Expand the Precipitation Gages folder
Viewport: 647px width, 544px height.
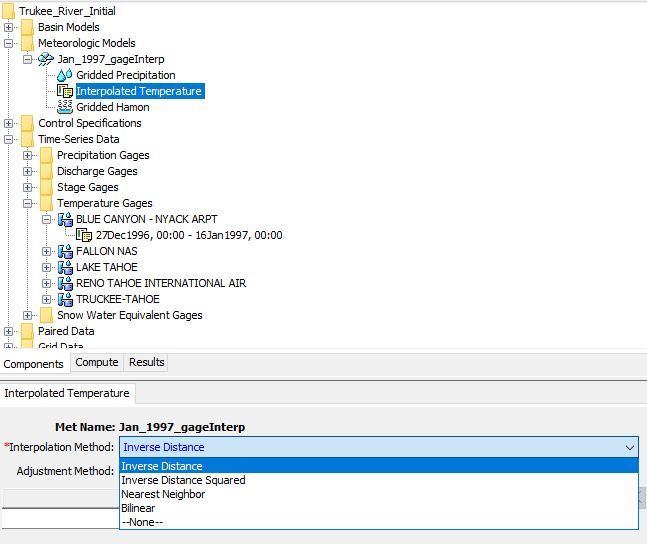[28, 155]
